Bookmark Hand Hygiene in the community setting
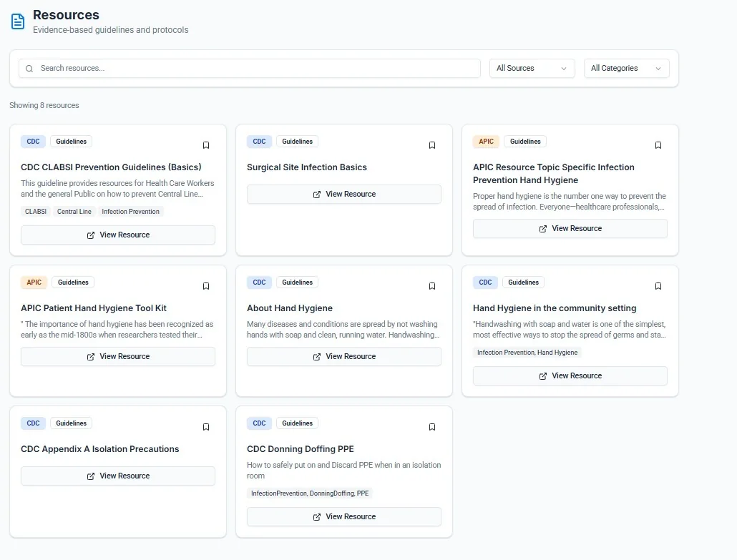The height and width of the screenshot is (560, 737). pyautogui.click(x=658, y=286)
